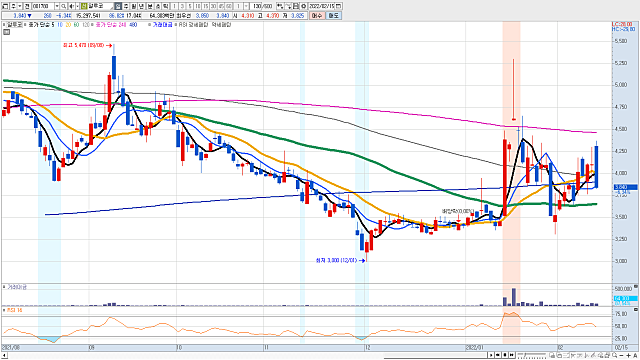This screenshot has width=640, height=360.
Task: Click the second playback control button
Action: coord(498,355)
